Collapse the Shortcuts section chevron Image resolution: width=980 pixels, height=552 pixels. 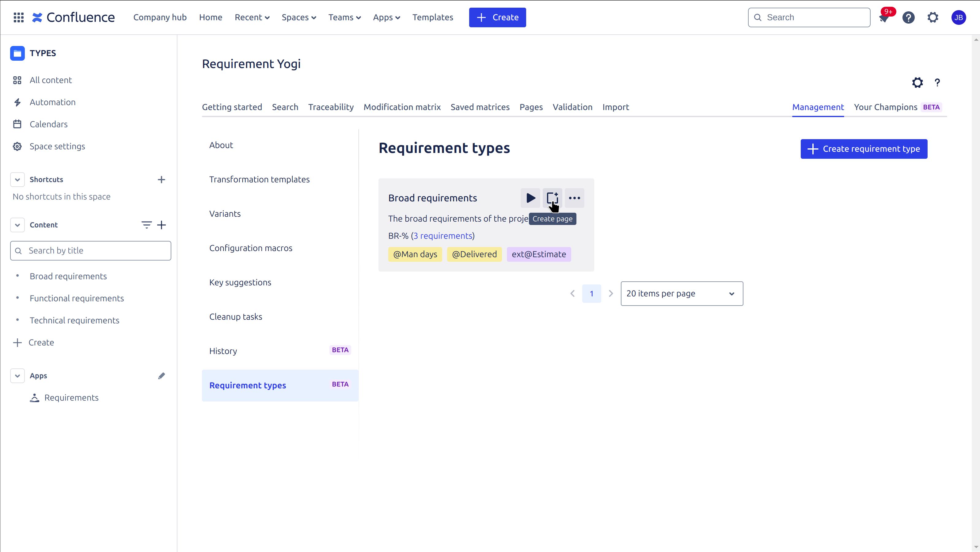17,180
